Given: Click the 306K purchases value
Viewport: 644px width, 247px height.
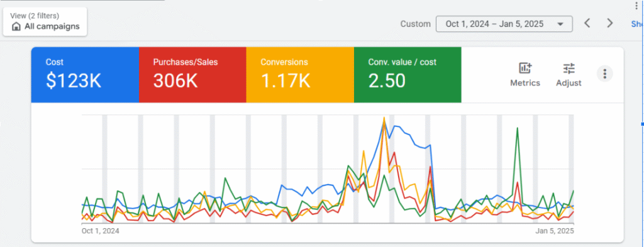Looking at the screenshot, I should coord(175,81).
